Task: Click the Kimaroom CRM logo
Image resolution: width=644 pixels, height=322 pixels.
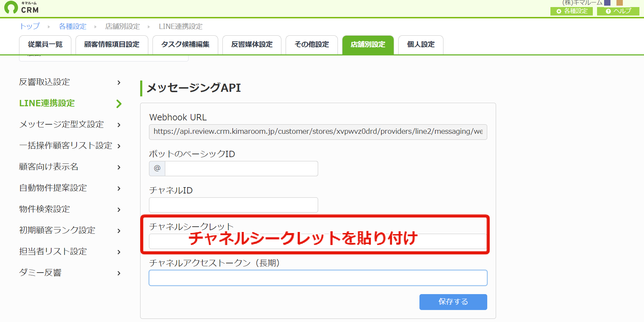Action: [x=21, y=7]
